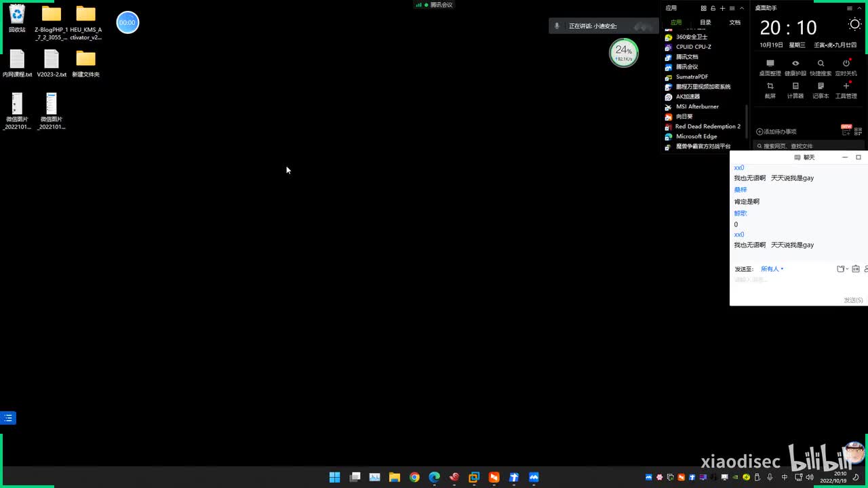Click sender name 鲸歌 in chat
The image size is (868, 488).
pyautogui.click(x=741, y=213)
